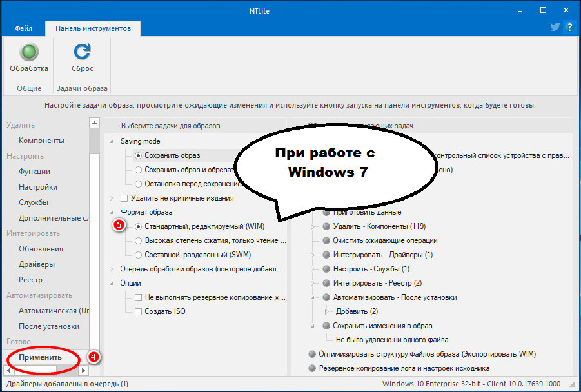Screen dimensions: 581x392
Task: Go to the Применить page
Action: (x=41, y=358)
